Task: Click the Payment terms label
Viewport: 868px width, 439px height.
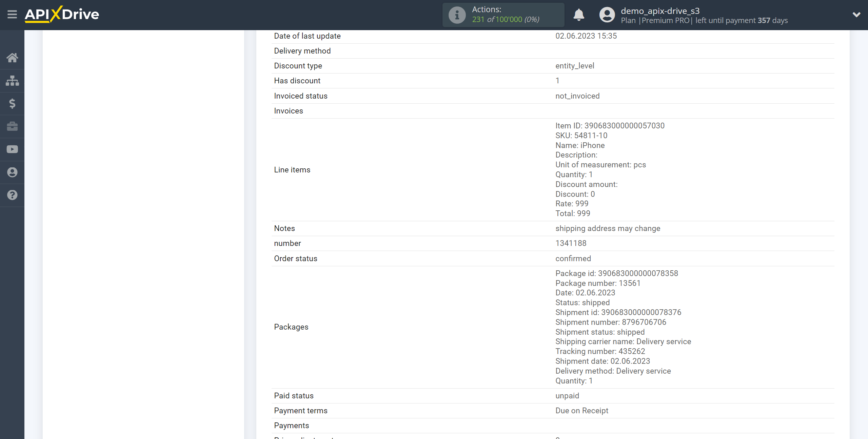Action: tap(301, 411)
